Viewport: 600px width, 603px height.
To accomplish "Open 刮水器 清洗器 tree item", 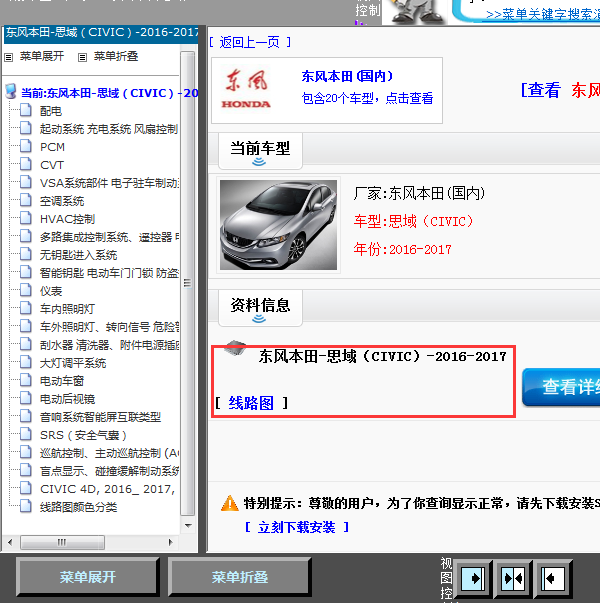I will coord(110,345).
